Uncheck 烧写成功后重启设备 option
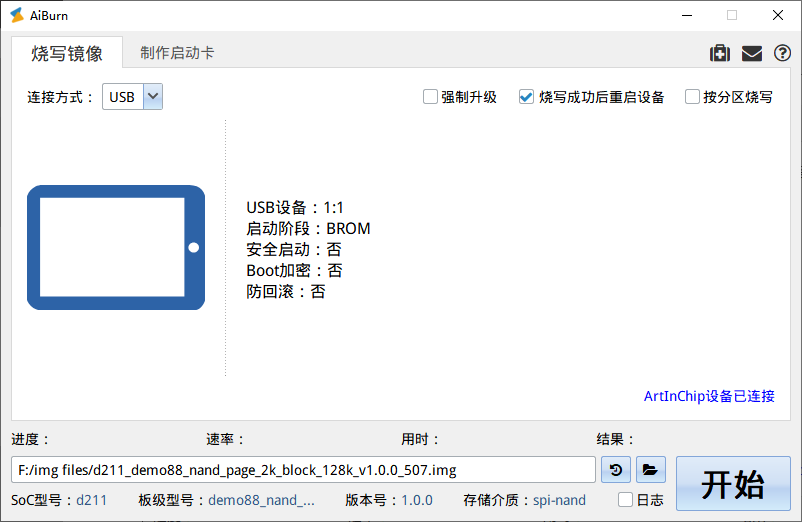The width and height of the screenshot is (802, 522). 526,97
